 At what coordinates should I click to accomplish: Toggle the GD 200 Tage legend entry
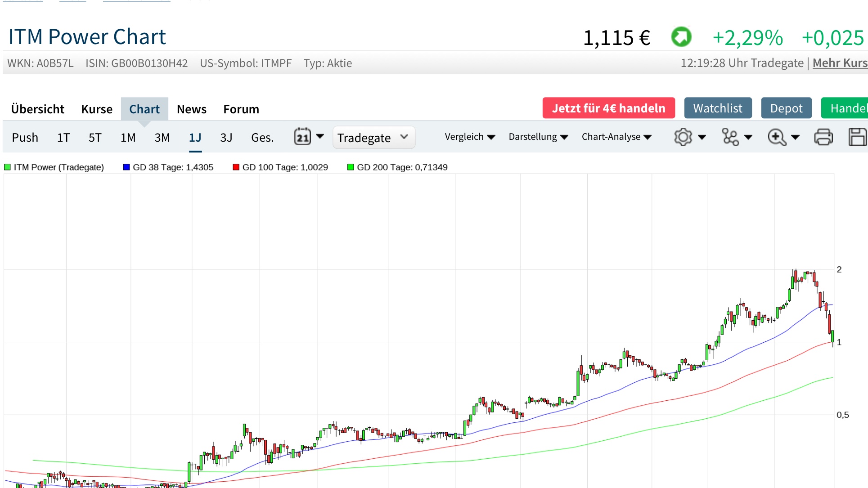pos(397,167)
